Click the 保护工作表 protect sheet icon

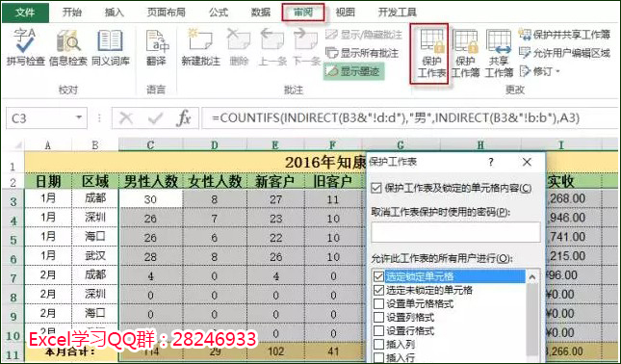[431, 41]
